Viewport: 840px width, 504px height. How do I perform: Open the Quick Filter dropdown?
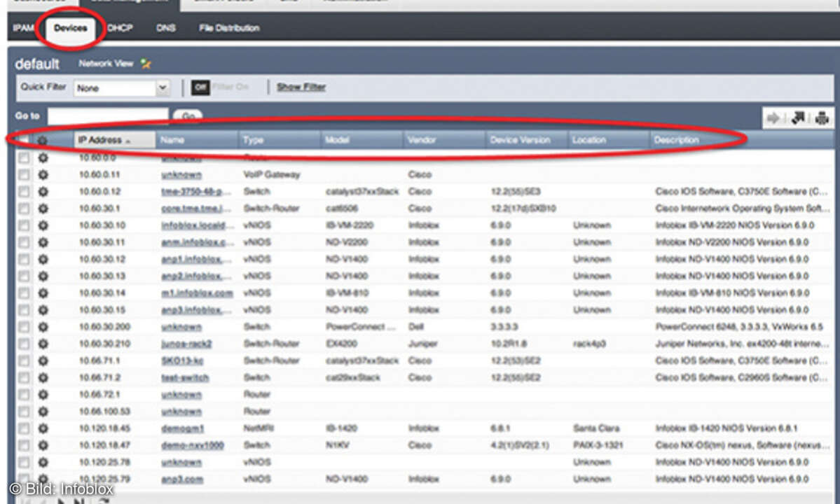[x=122, y=87]
